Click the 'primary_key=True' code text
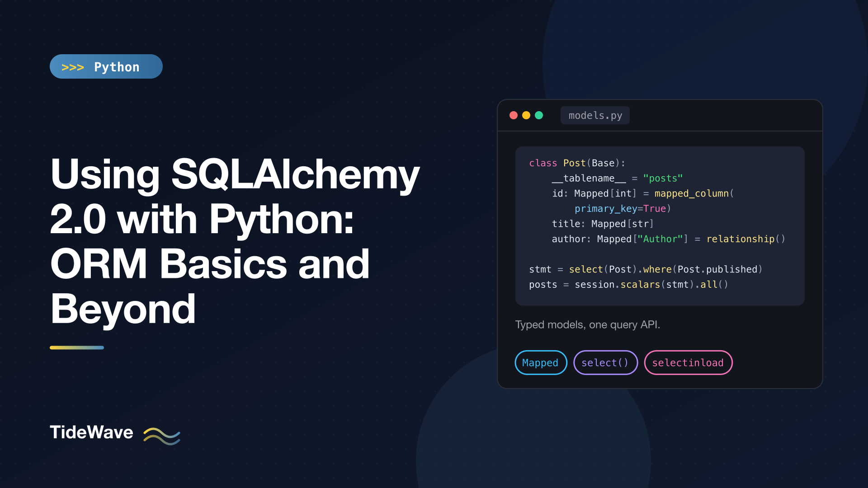Image resolution: width=868 pixels, height=488 pixels. [620, 209]
